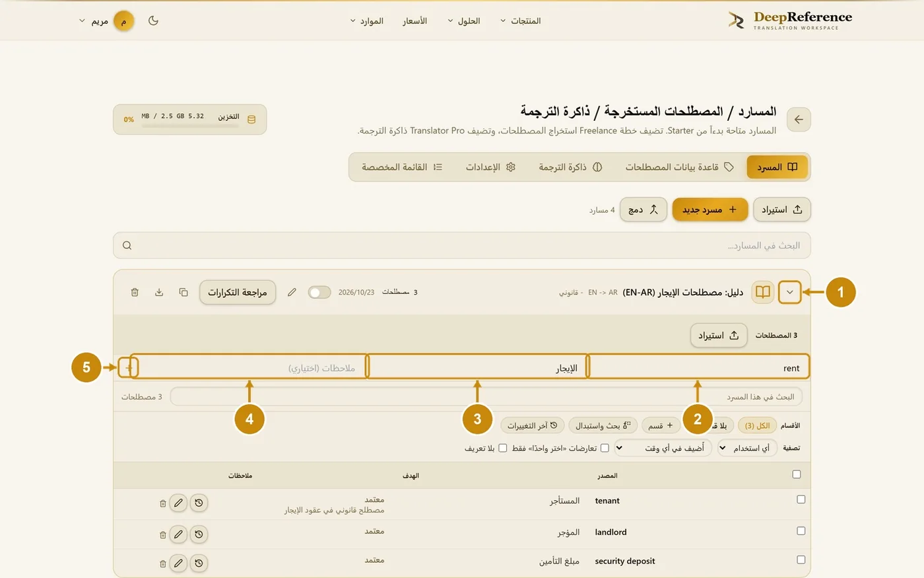Open the القائمة المخصصة tab

(x=402, y=167)
